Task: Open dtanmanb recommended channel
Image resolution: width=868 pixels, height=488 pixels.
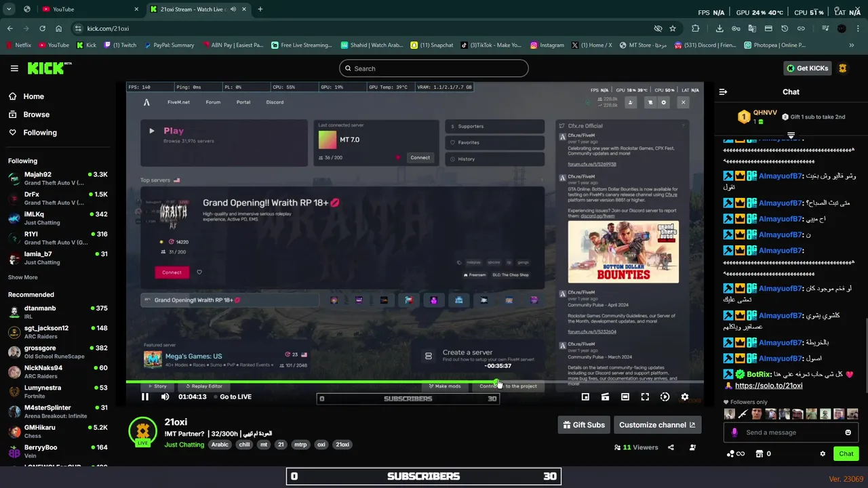Action: tap(58, 312)
